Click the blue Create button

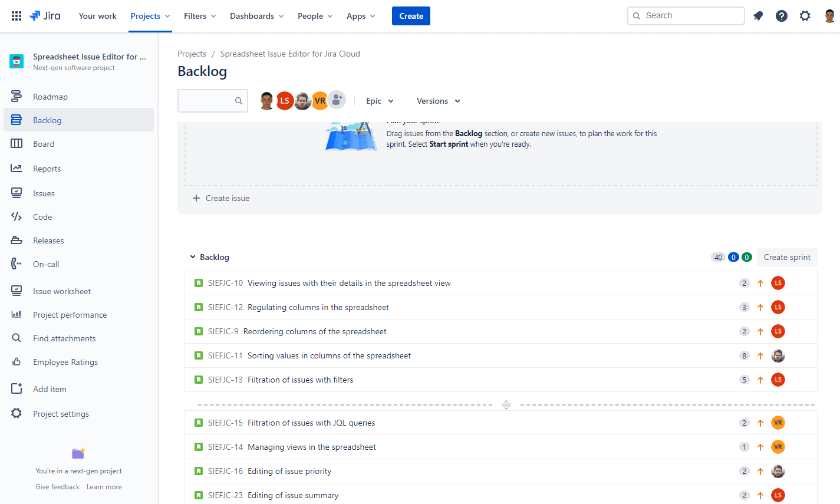tap(411, 16)
